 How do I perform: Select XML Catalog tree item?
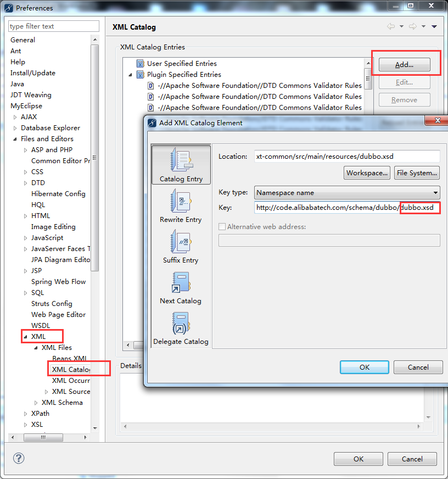click(71, 370)
